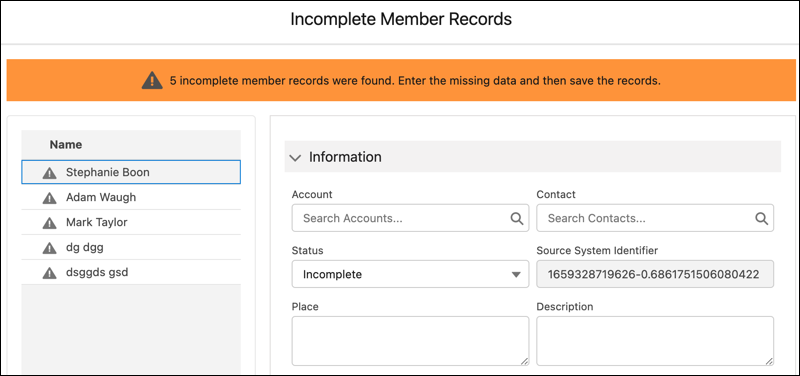Focus the Search Accounts field
The image size is (800, 376).
tap(410, 218)
